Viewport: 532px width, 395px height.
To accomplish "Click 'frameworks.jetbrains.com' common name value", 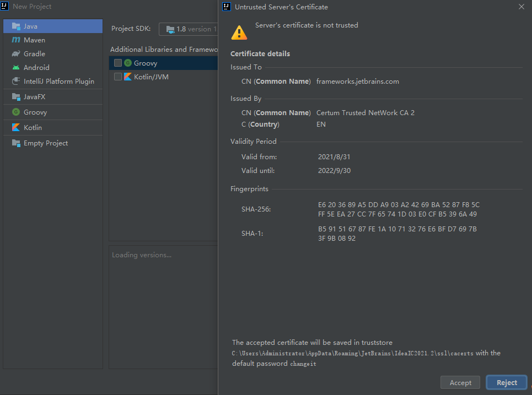I will [x=358, y=82].
